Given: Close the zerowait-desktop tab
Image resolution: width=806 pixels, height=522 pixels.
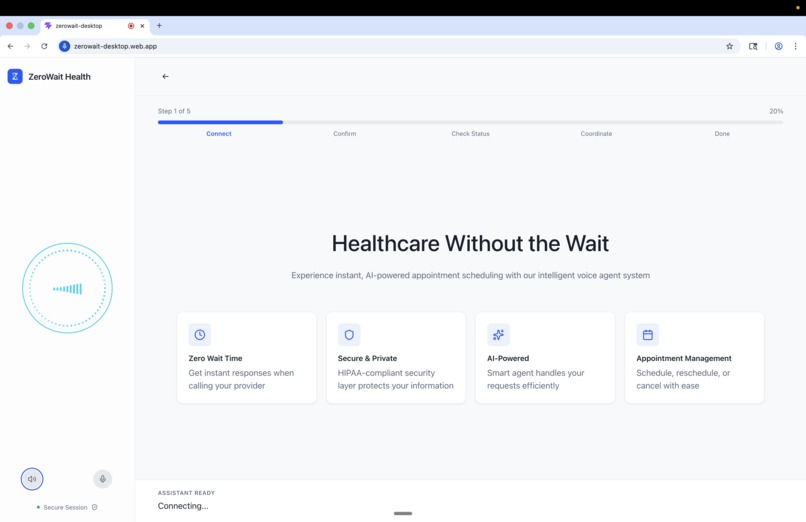Looking at the screenshot, I should [x=142, y=26].
